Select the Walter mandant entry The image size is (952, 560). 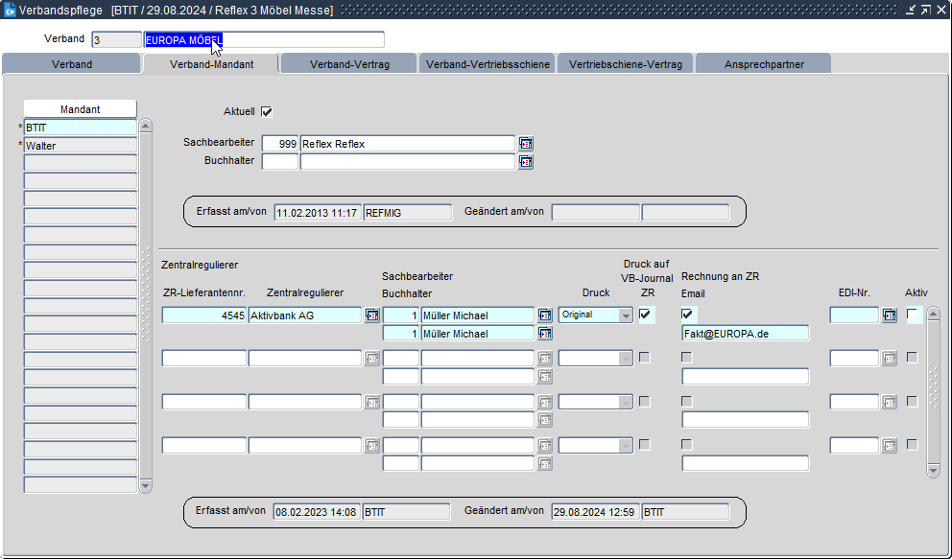tap(81, 146)
